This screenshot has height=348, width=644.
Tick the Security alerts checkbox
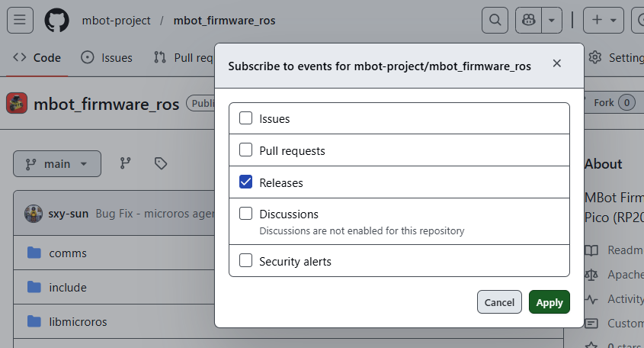coord(246,261)
